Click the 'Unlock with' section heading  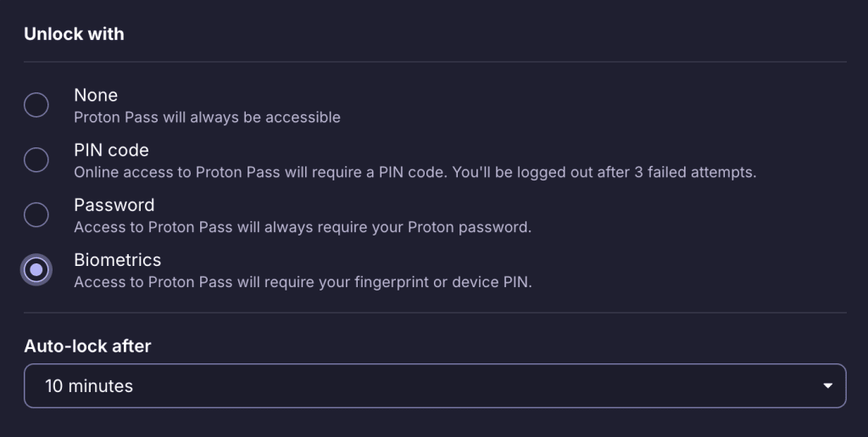click(x=74, y=35)
